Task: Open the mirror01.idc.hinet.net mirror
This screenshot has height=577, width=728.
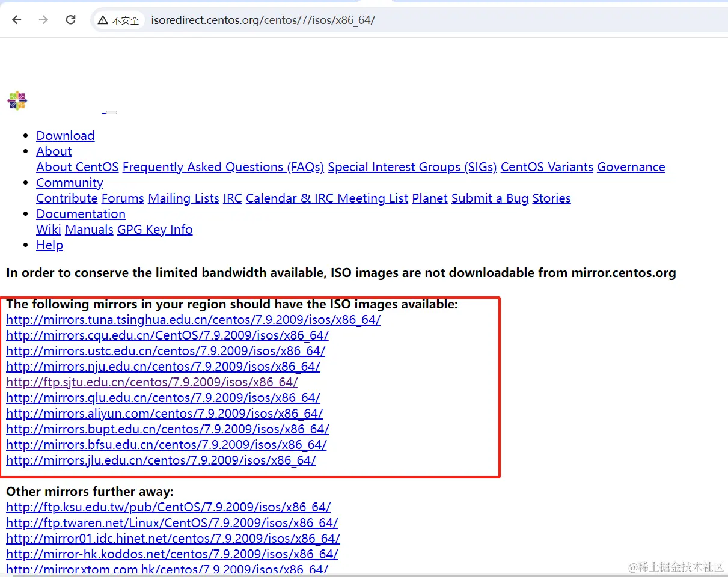Action: tap(173, 539)
